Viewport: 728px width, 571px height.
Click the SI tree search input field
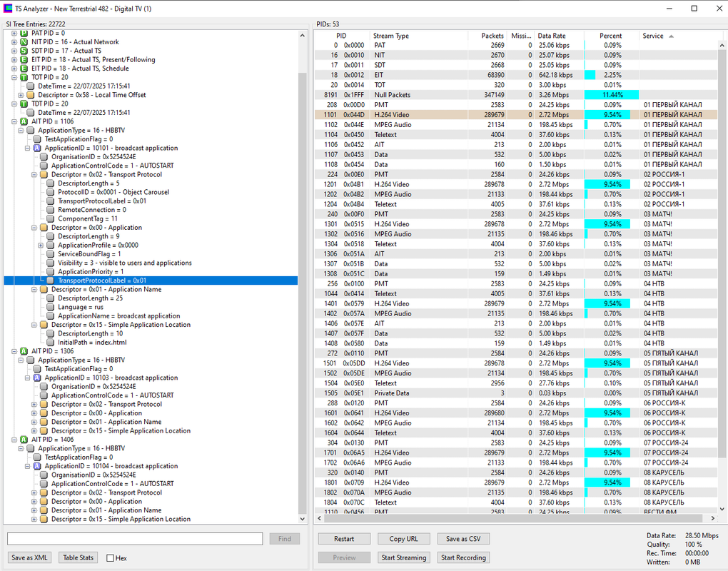click(x=135, y=539)
